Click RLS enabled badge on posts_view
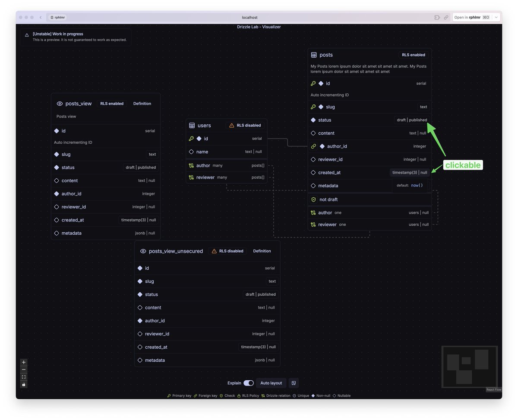518x420 pixels. click(112, 104)
